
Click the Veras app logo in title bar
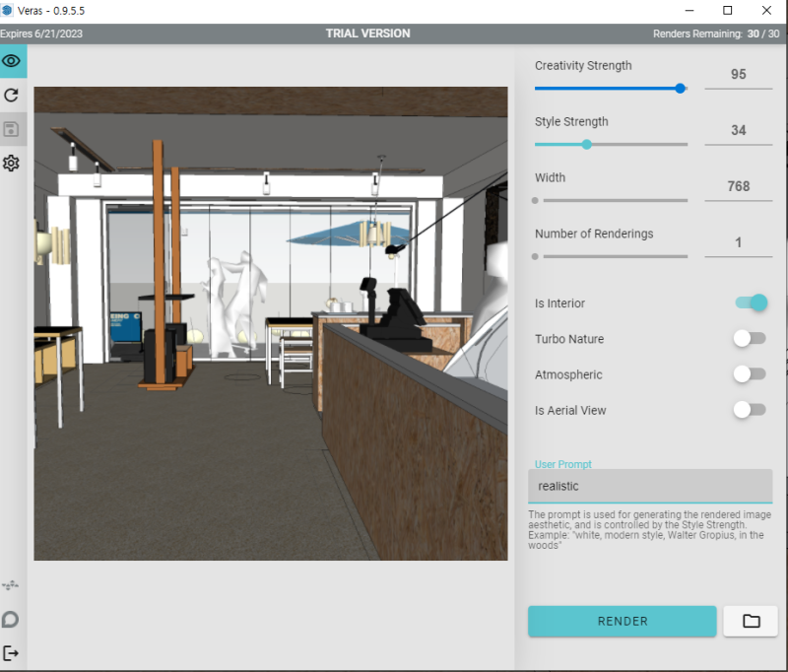pyautogui.click(x=7, y=10)
